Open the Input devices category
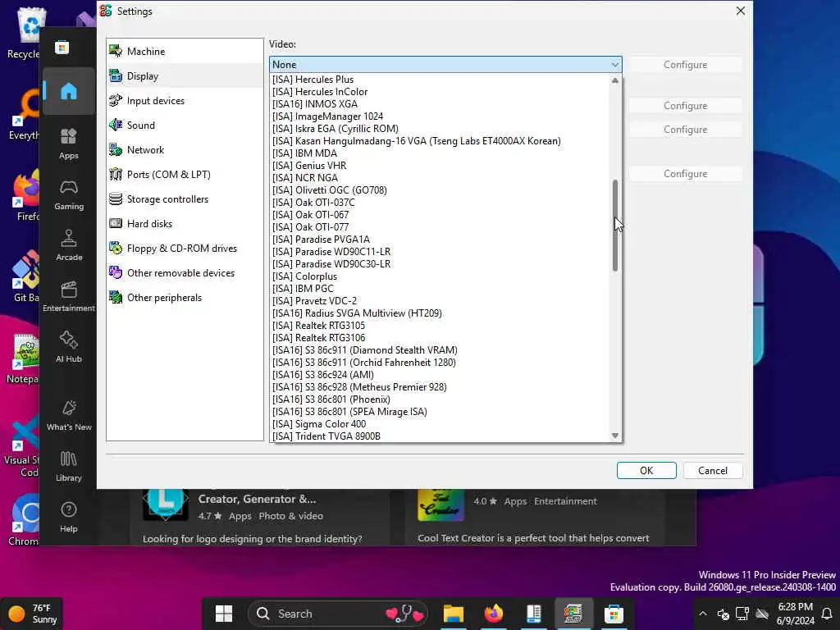840x630 pixels. coord(185,101)
